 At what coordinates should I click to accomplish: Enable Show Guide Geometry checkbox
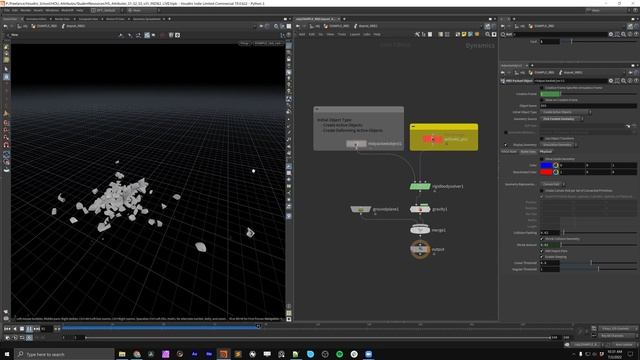[542, 159]
